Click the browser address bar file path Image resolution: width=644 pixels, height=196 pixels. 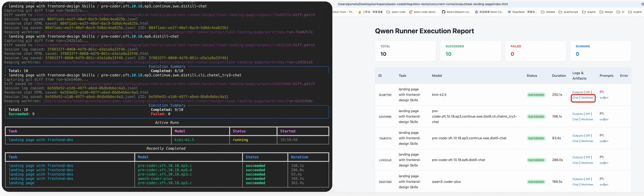tap(422, 4)
